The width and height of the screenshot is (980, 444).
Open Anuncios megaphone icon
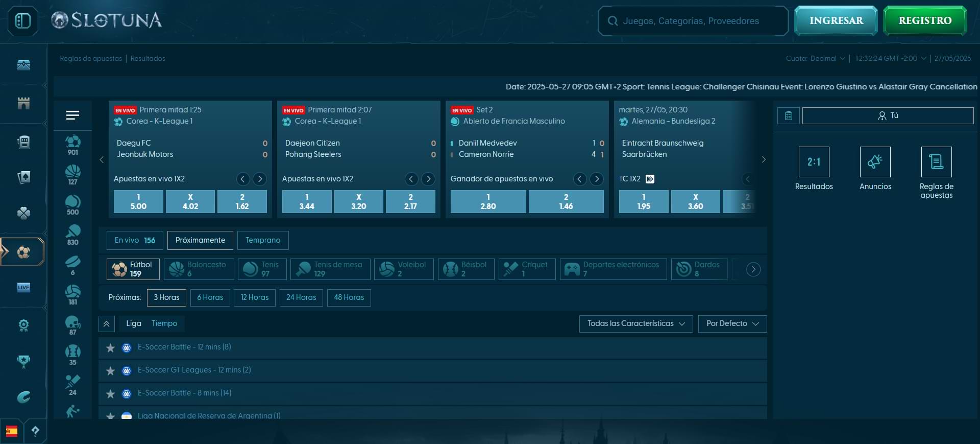point(875,162)
